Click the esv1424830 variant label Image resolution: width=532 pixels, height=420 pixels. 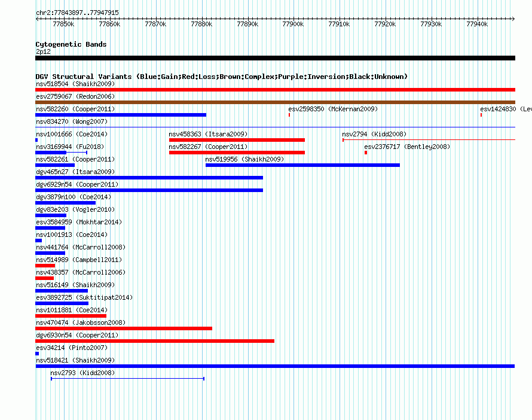coord(506,109)
